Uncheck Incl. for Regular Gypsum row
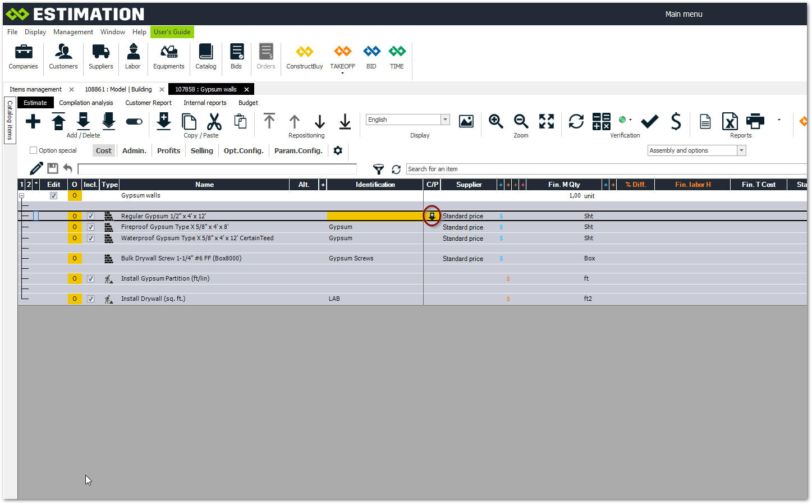Image resolution: width=812 pixels, height=504 pixels. 90,216
